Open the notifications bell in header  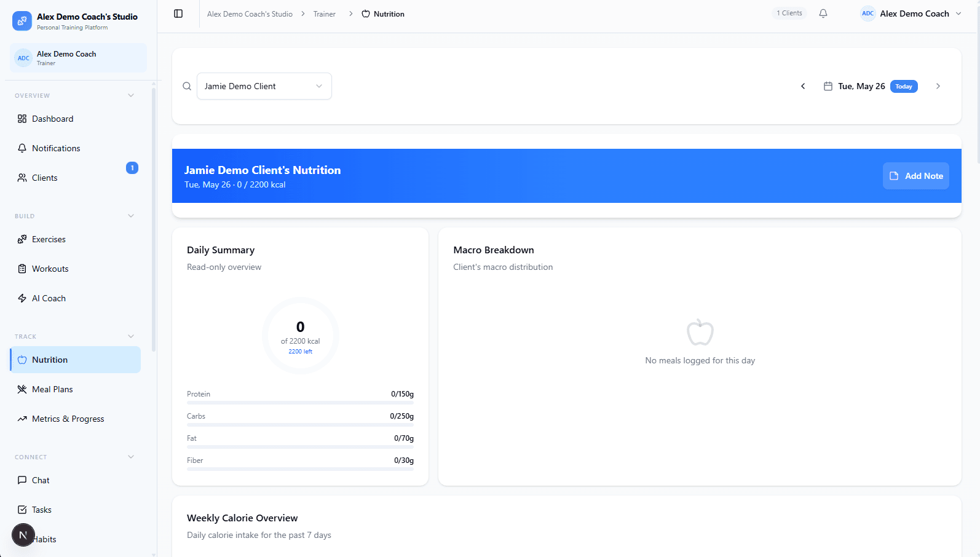(823, 14)
